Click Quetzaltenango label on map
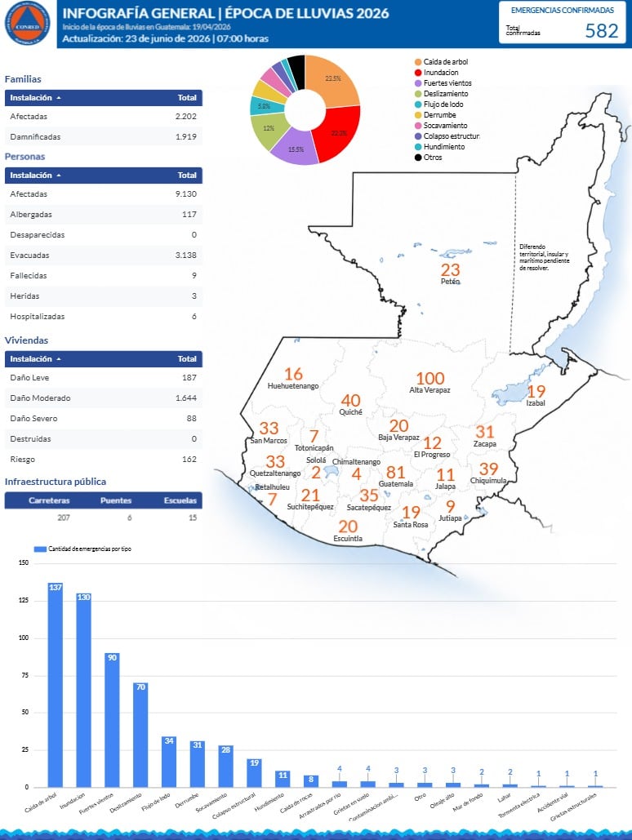 click(275, 473)
